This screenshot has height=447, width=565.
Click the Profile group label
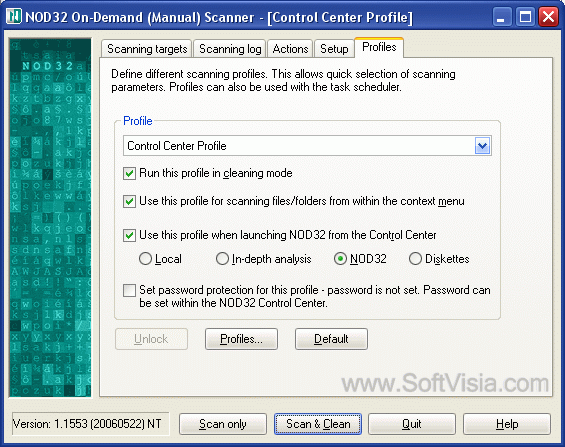coord(138,121)
